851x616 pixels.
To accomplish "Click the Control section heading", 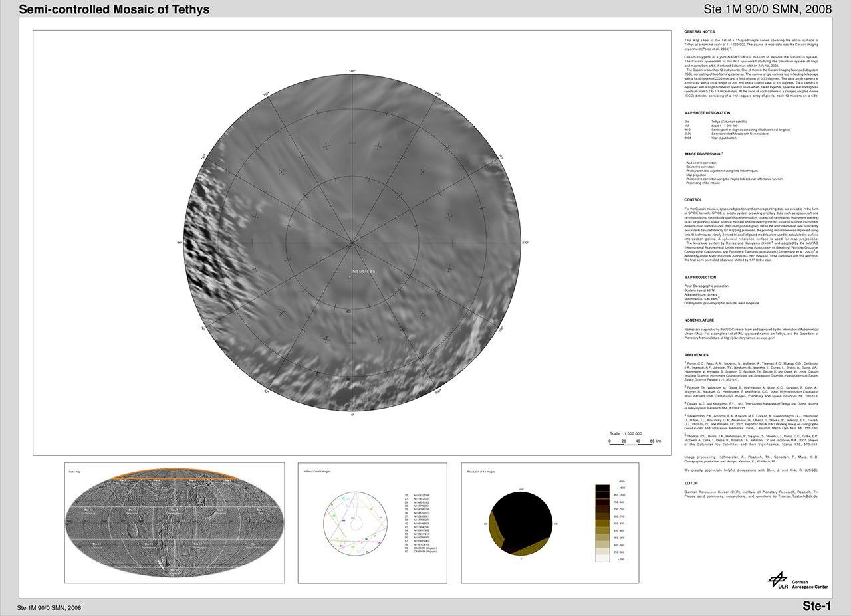I will (693, 199).
